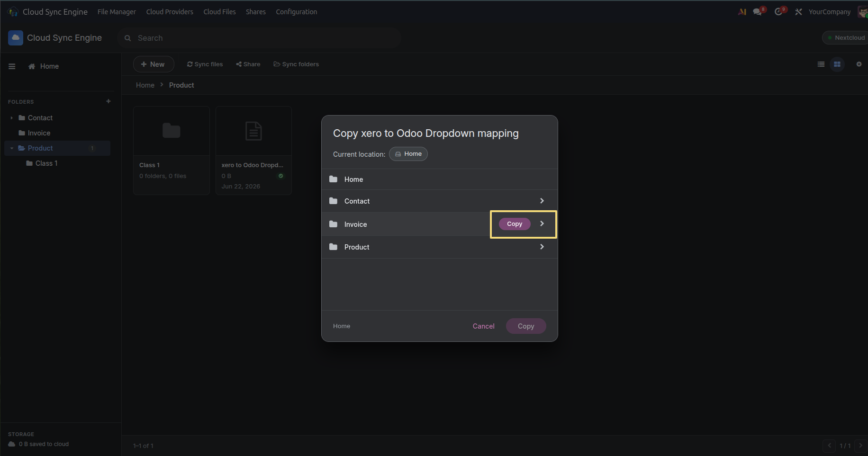This screenshot has height=456, width=868.
Task: Open chat messages icon in top bar
Action: pyautogui.click(x=759, y=12)
